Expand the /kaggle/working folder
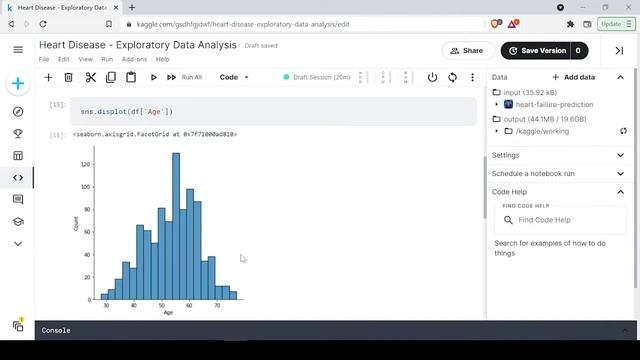The height and width of the screenshot is (360, 640). click(497, 131)
